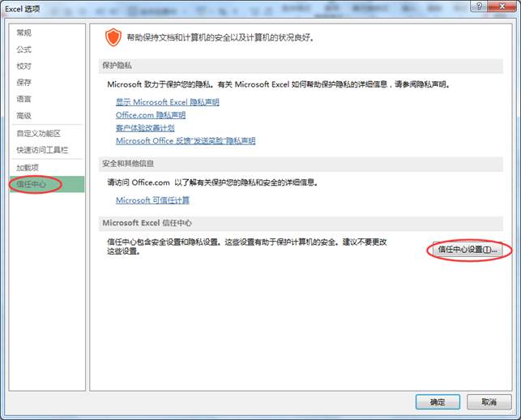The image size is (521, 420).
Task: Open the 高级 options category
Action: click(24, 116)
